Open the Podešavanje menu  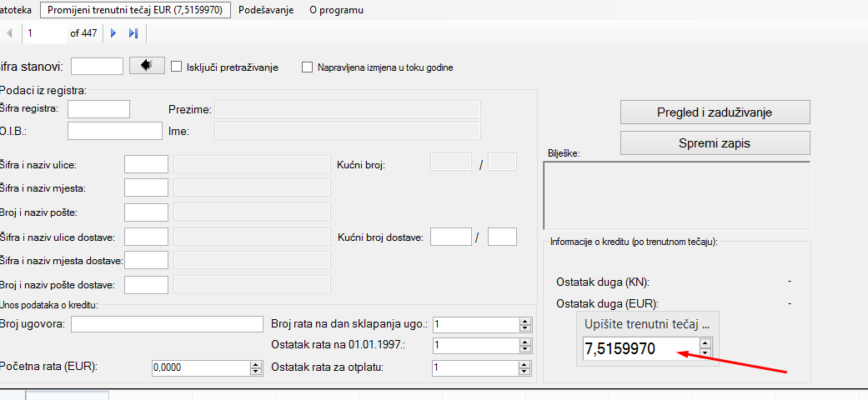[266, 11]
